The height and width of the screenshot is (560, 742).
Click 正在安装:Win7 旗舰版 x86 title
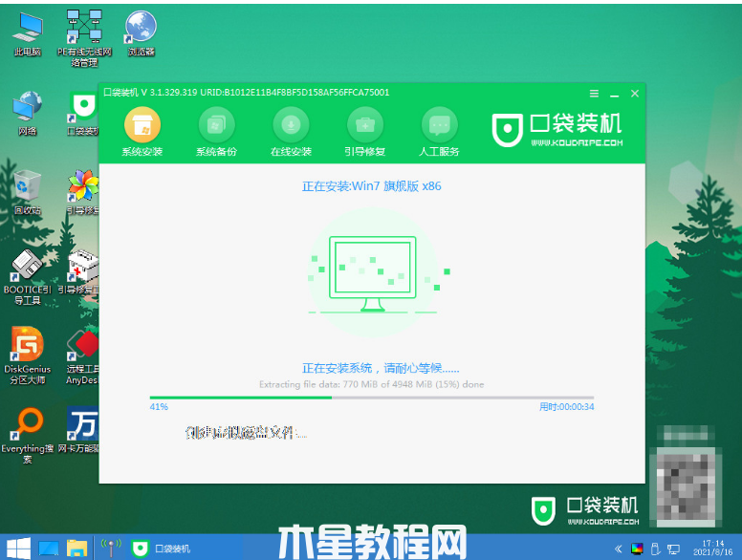coord(371,186)
